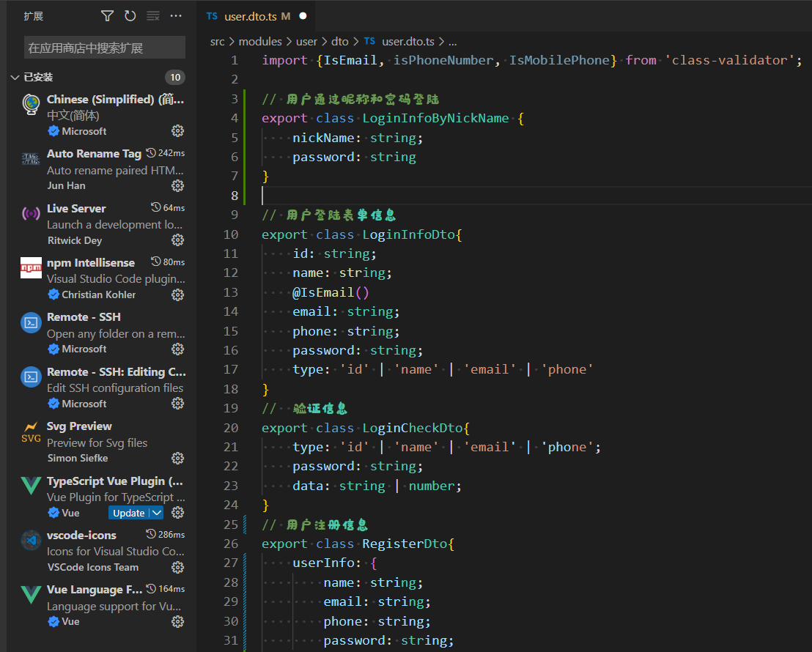Open manage gear for Chinese Language Pack
812x652 pixels.
coord(177,130)
